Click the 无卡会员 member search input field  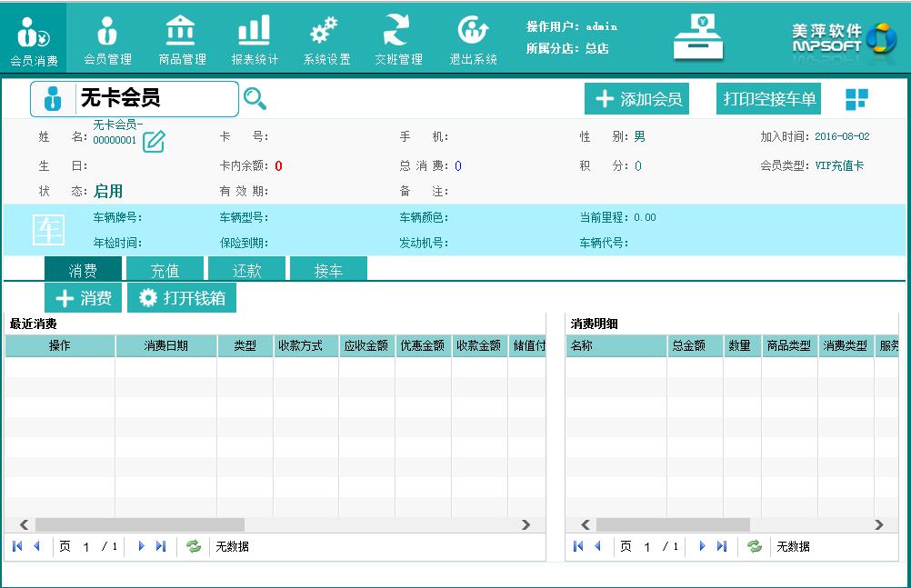(x=156, y=99)
